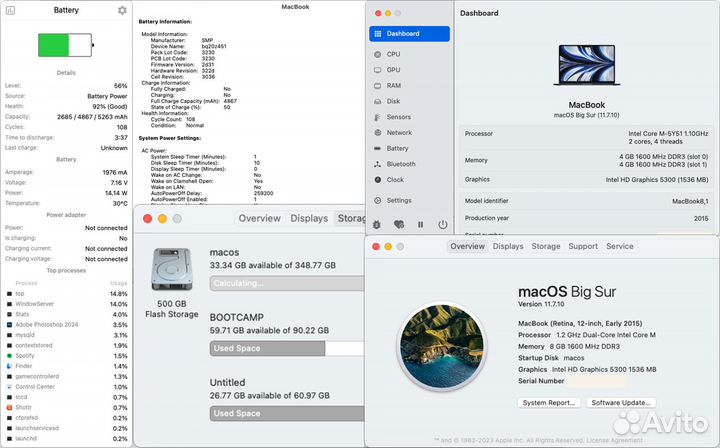
Task: Click the hard drive icon in Storage window
Action: (172, 269)
